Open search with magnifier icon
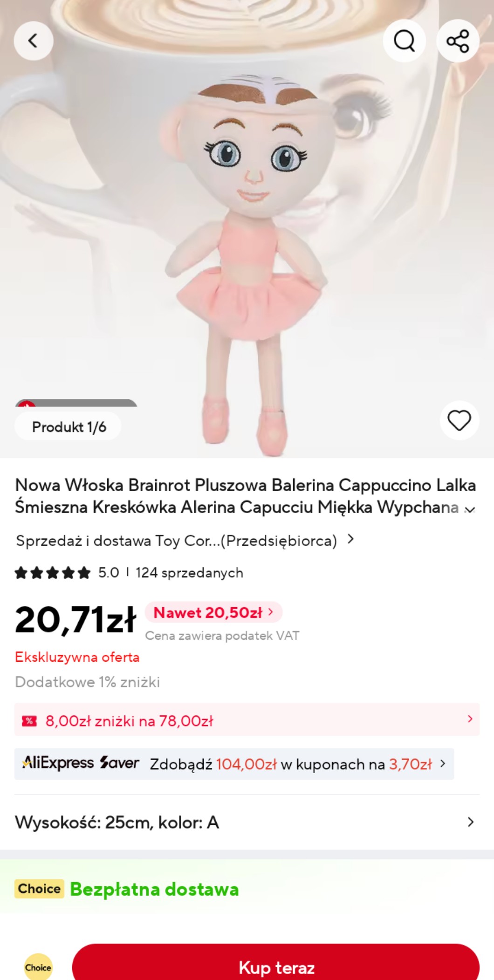This screenshot has height=980, width=494. (x=404, y=41)
